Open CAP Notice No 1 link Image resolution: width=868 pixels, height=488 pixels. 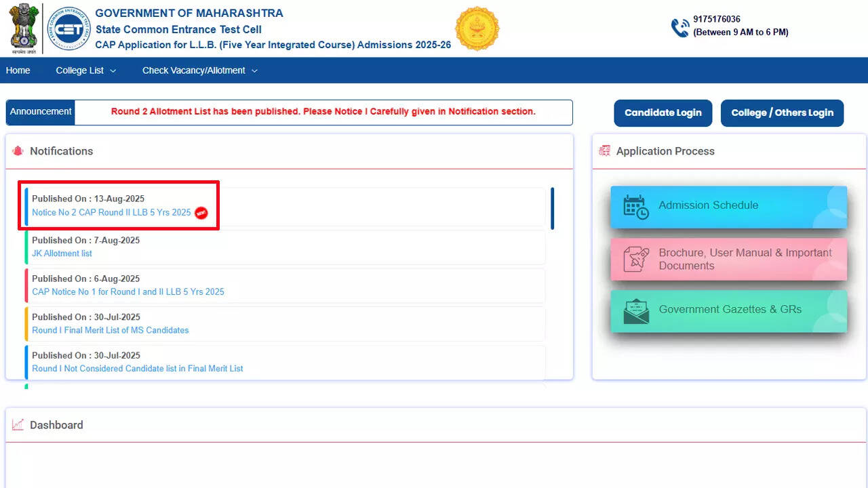[x=127, y=292]
